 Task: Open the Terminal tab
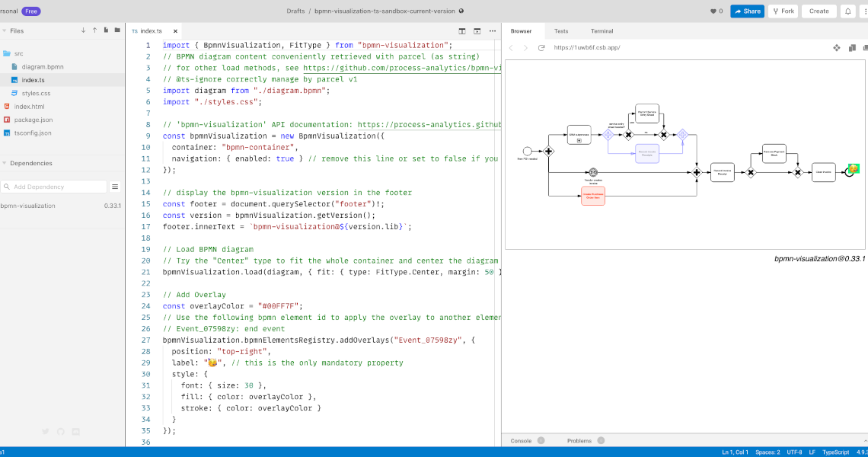[x=602, y=31]
